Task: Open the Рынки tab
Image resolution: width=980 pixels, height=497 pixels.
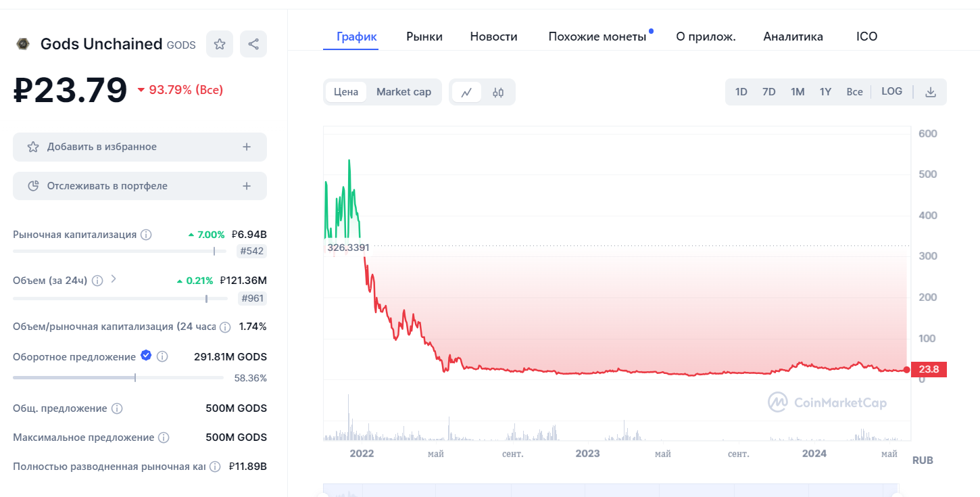Action: [424, 37]
